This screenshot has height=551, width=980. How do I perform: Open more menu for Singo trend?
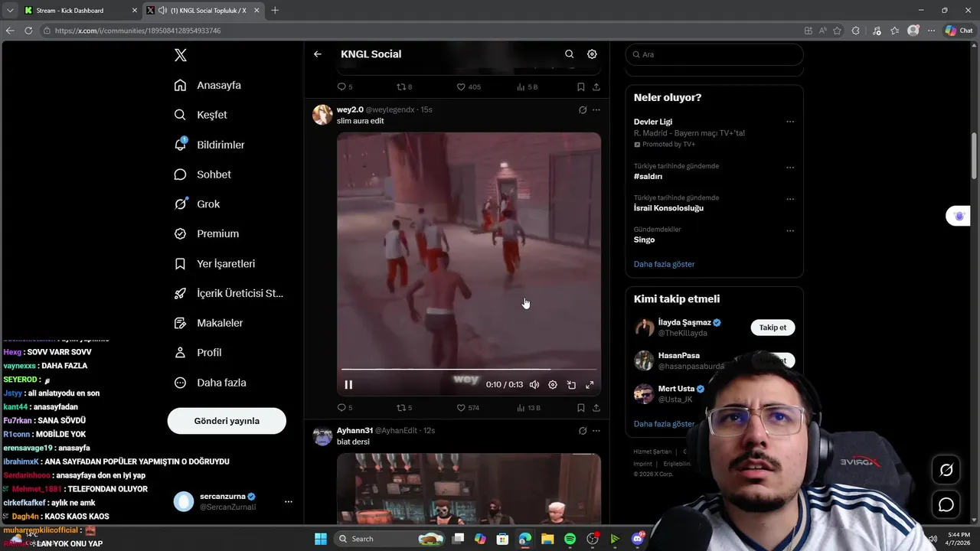[790, 230]
